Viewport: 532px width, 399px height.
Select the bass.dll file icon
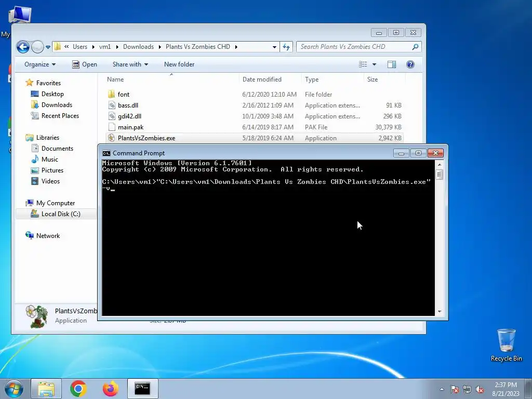click(x=112, y=105)
